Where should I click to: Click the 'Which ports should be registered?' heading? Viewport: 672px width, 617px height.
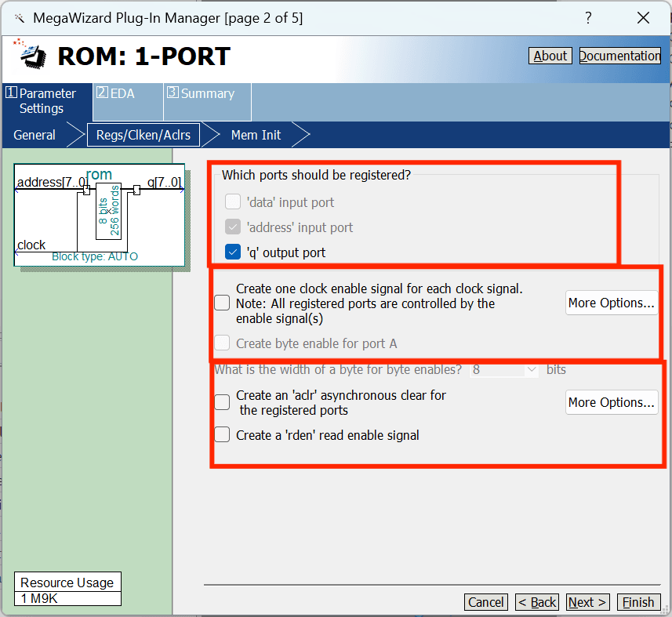(316, 175)
